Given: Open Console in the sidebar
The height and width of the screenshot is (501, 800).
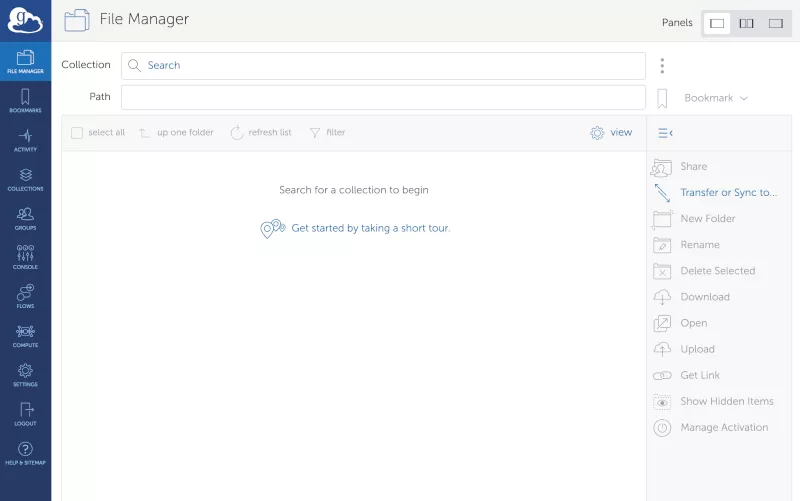Looking at the screenshot, I should coord(25,257).
